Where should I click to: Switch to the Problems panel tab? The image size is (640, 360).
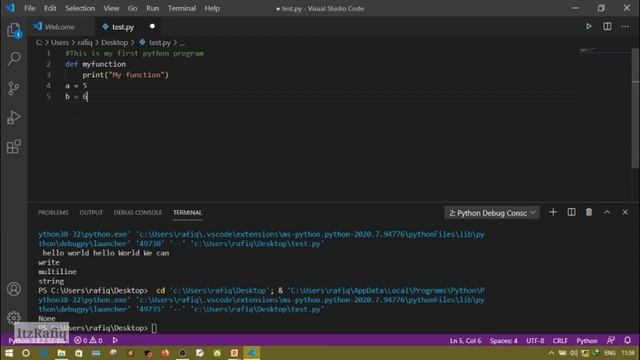[x=53, y=212]
